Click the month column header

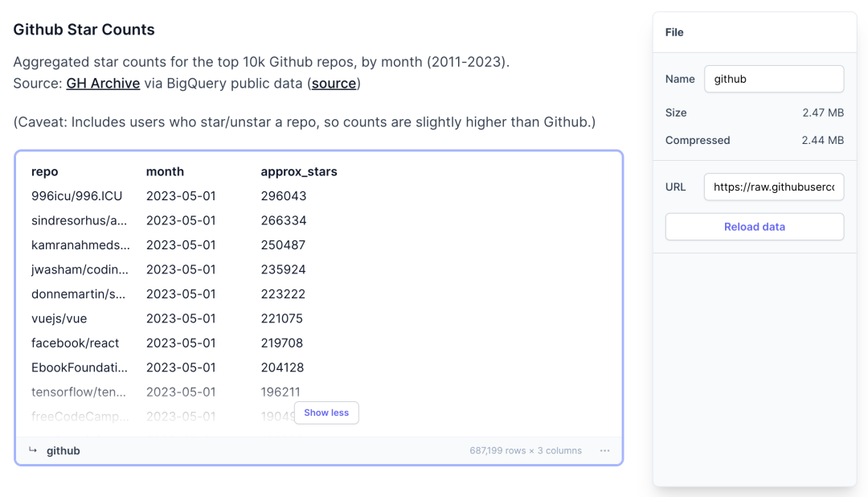165,171
